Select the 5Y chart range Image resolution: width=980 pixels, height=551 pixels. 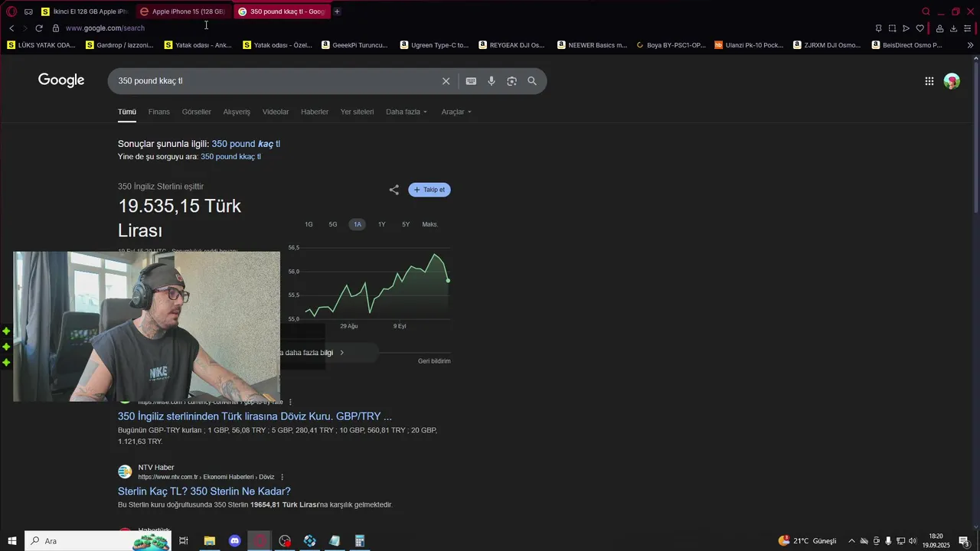(406, 224)
